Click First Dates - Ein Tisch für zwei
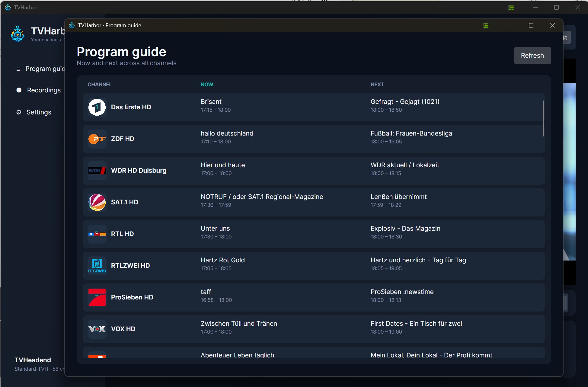 tap(416, 324)
